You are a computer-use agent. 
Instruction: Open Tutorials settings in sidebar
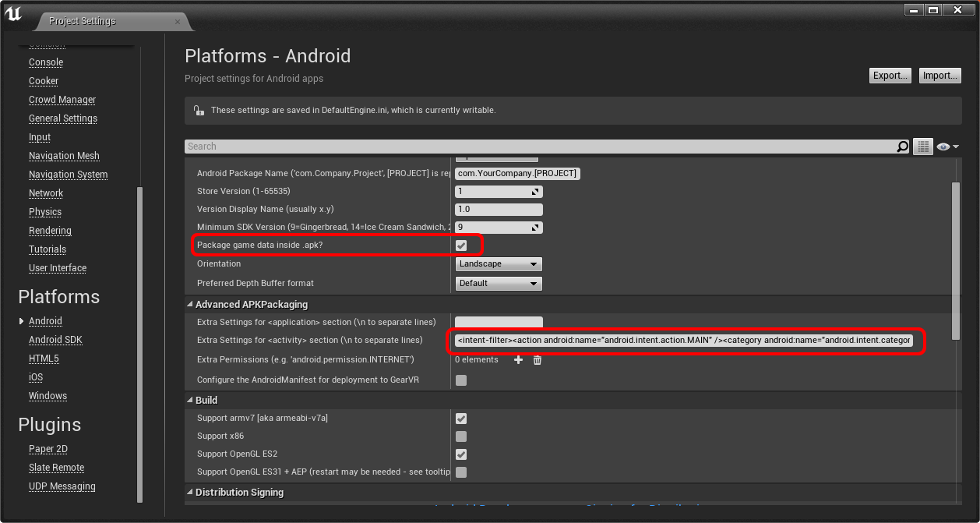click(48, 249)
